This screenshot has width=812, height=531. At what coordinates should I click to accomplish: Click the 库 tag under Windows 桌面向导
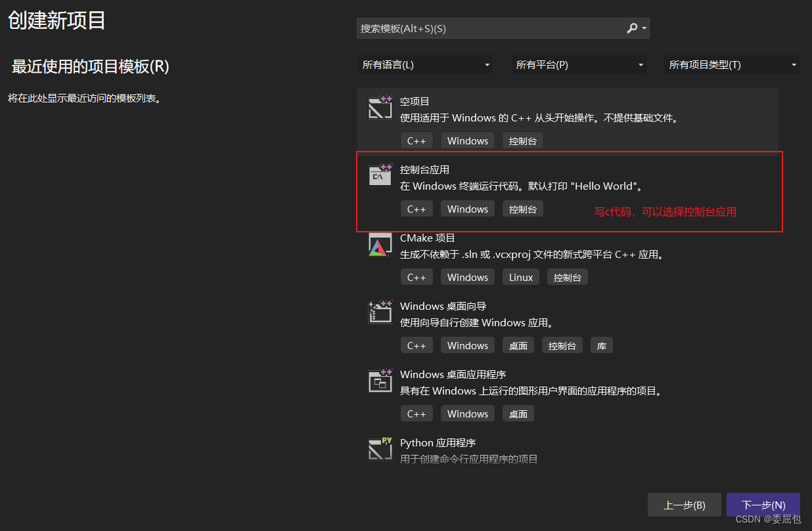click(601, 345)
